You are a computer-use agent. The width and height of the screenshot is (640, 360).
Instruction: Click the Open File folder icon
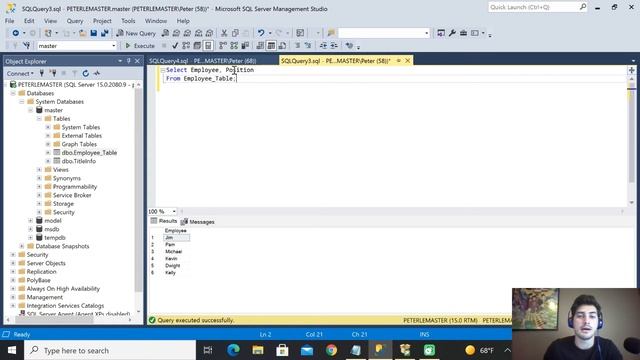coord(82,33)
